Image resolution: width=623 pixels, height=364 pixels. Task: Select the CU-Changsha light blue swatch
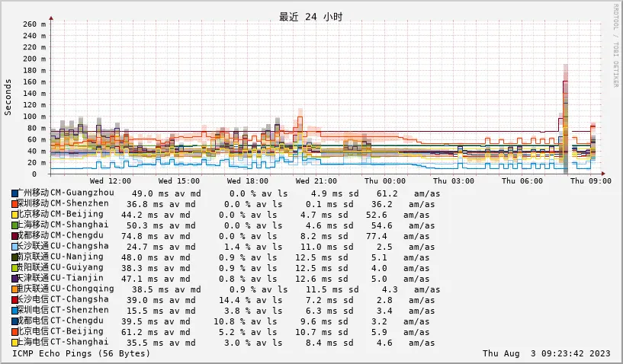tap(15, 247)
